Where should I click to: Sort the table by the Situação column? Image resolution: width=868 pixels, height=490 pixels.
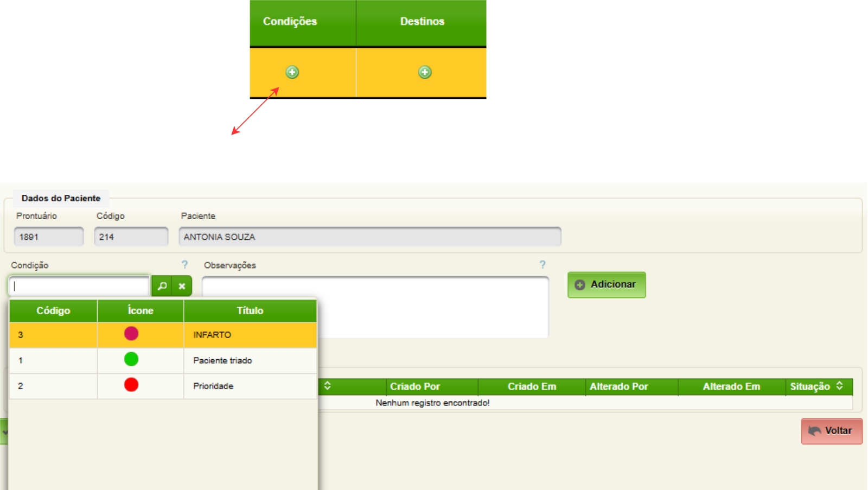pyautogui.click(x=839, y=386)
